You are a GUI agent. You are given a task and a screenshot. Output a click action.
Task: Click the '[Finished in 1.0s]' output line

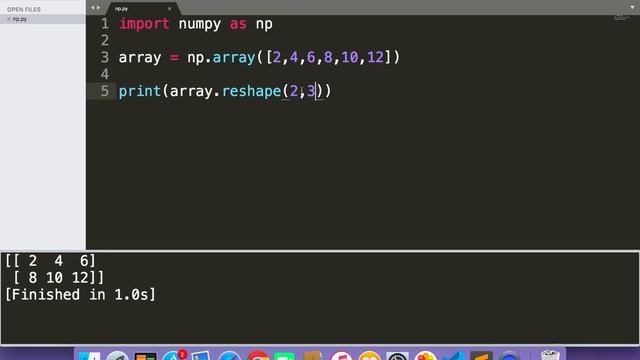coord(80,295)
